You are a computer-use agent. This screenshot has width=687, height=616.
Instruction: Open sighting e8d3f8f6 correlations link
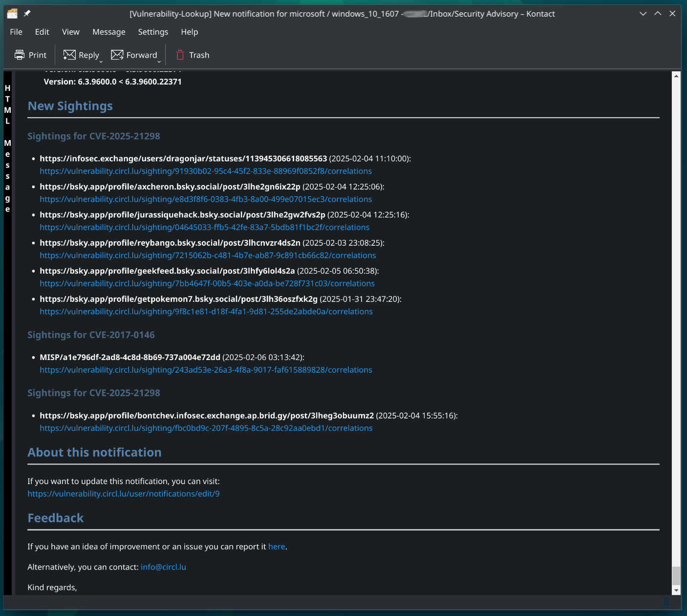[206, 199]
